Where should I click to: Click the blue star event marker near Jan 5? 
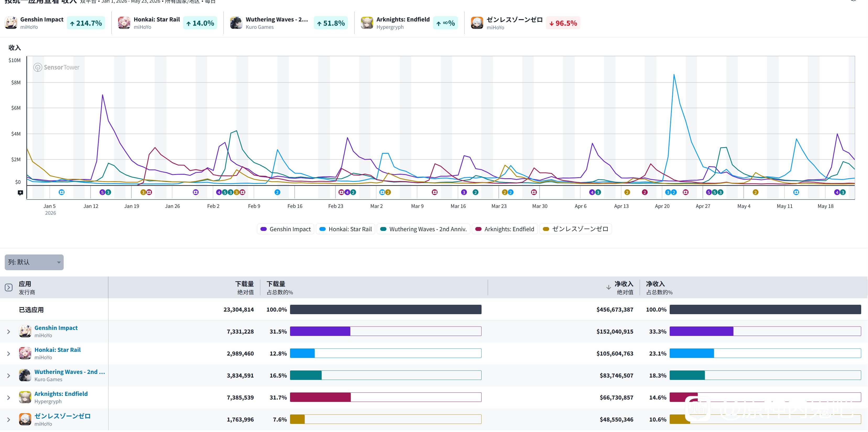[x=62, y=192]
